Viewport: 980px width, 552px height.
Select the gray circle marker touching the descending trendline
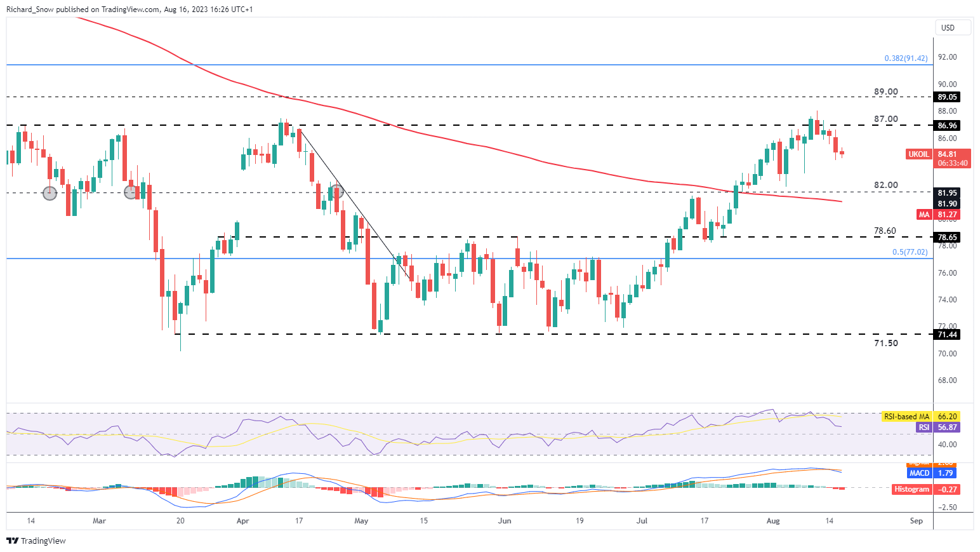tap(336, 190)
